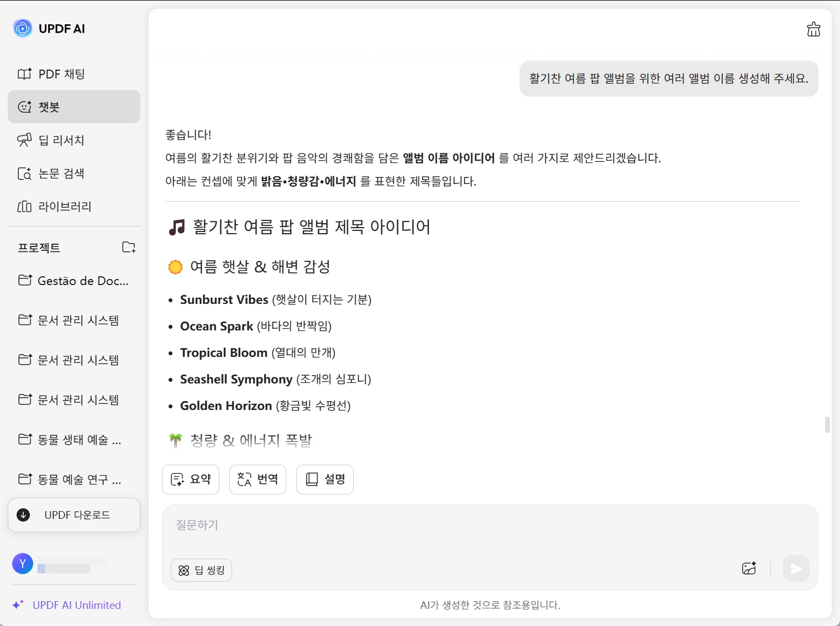
Task: Click the clear chat broom icon
Action: (813, 29)
